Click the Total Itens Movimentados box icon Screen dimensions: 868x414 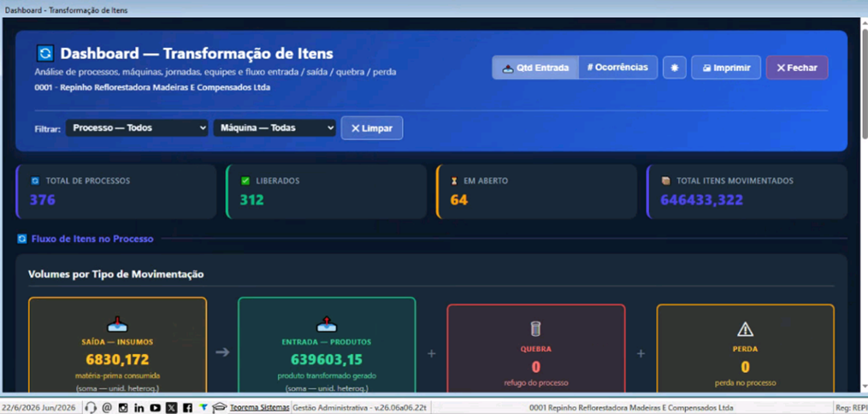point(666,181)
